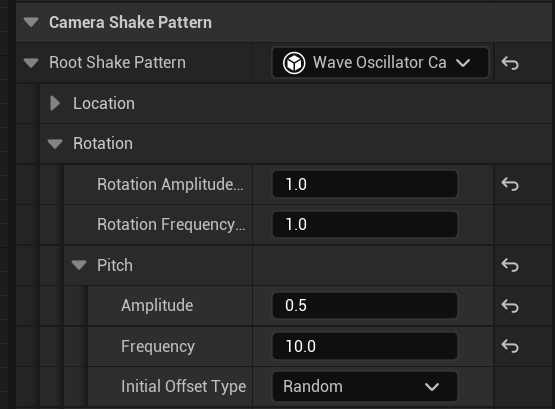Screen dimensions: 555x409
Task: Select the Rotation Frequency... property label
Action: tap(171, 225)
